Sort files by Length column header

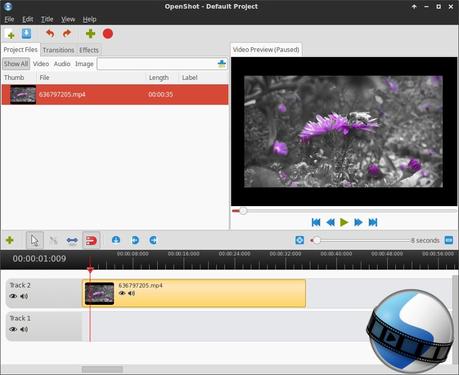(162, 77)
